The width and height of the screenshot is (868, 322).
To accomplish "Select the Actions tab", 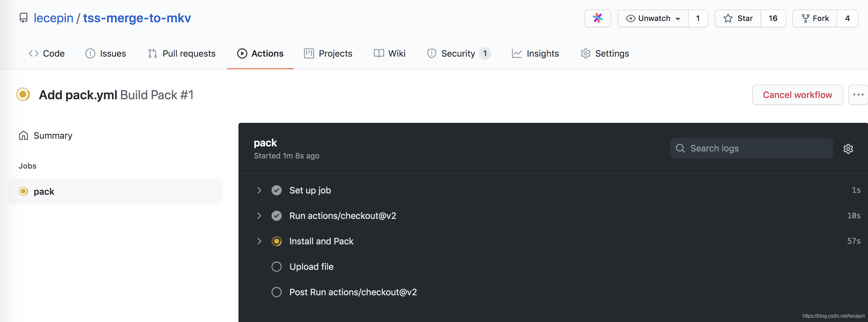I will (260, 53).
